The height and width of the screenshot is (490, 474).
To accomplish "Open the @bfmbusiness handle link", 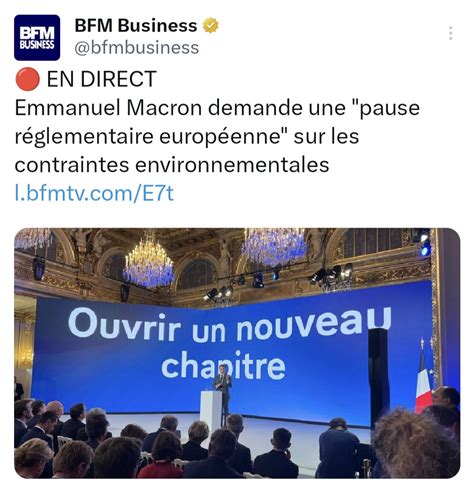I will pos(137,48).
